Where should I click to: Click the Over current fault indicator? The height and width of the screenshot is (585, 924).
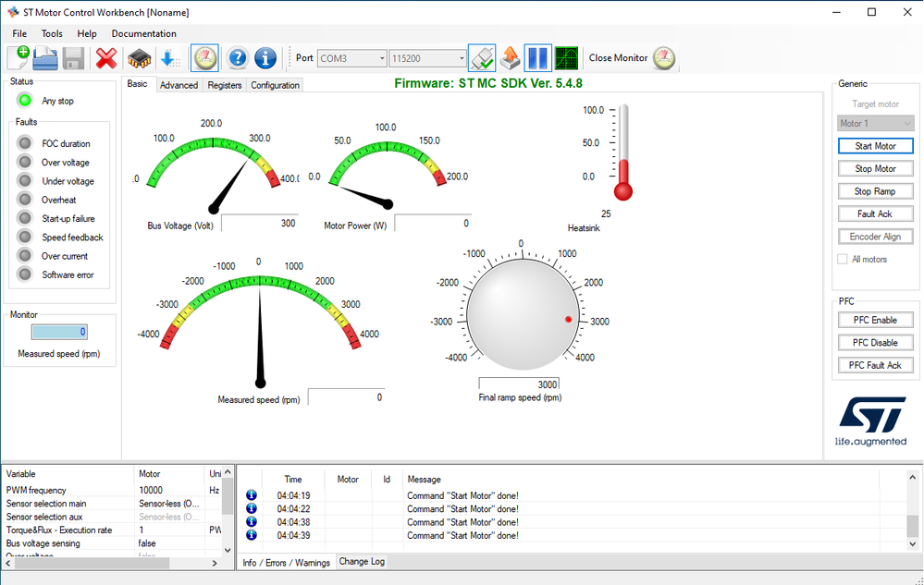tap(25, 255)
